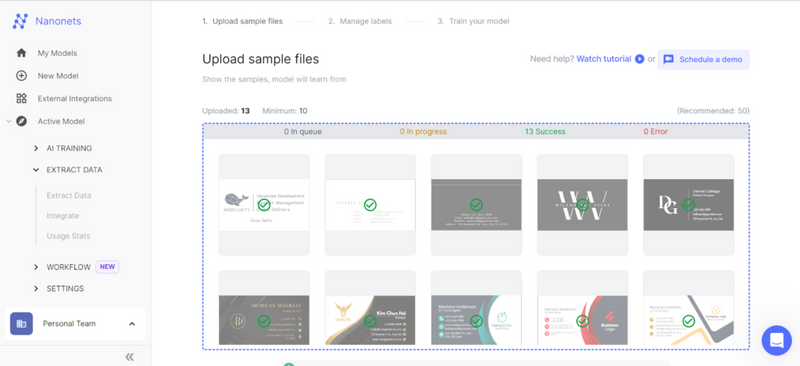Click checkmark on Morgan Maxwell card
This screenshot has height=366, width=800.
click(x=264, y=321)
